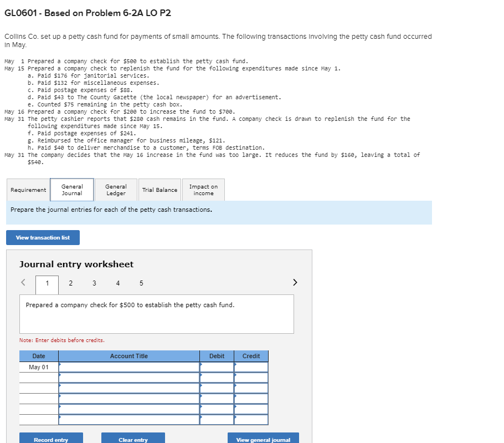Screen dimensions: 504x443
Task: Click the right chevron to view next entry
Action: [295, 283]
